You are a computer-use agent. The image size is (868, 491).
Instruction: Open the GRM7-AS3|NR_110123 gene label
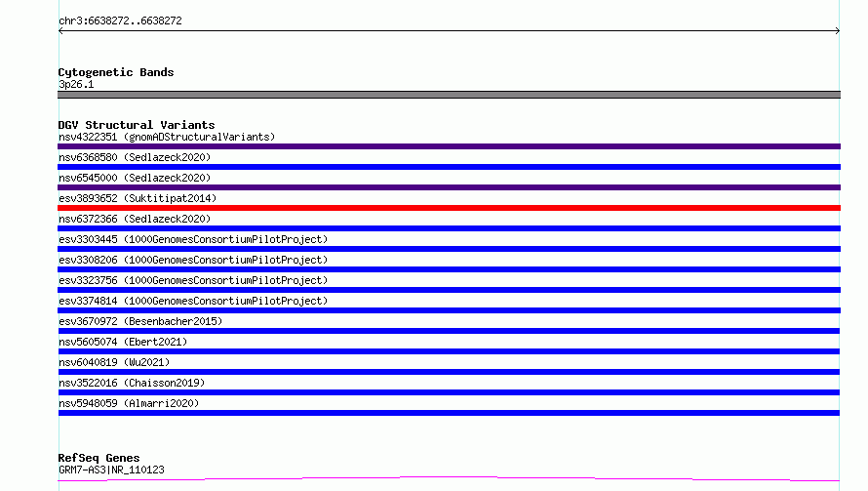[x=111, y=470]
